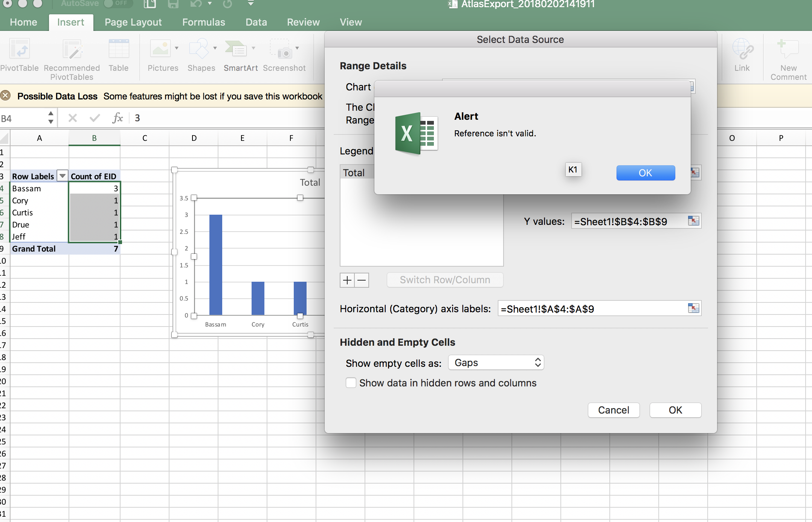This screenshot has height=522, width=812.
Task: Open the Show empty cells as dropdown
Action: (496, 363)
